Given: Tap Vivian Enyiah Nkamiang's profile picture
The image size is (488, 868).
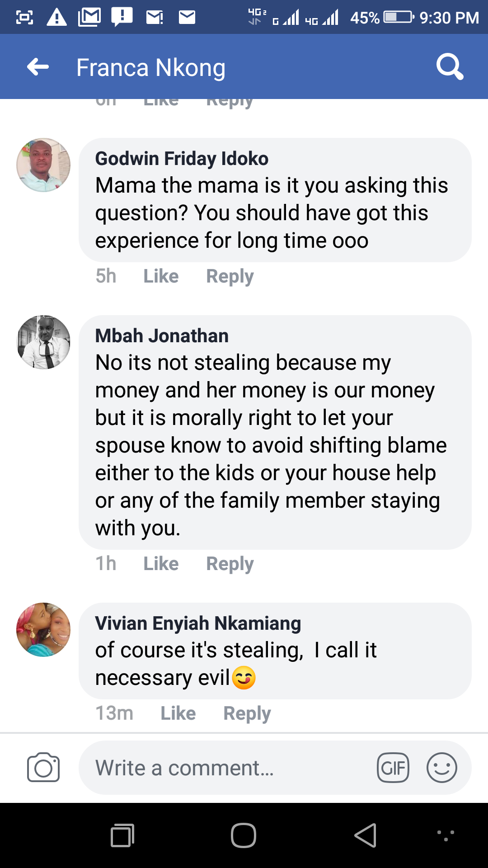Looking at the screenshot, I should [x=43, y=630].
